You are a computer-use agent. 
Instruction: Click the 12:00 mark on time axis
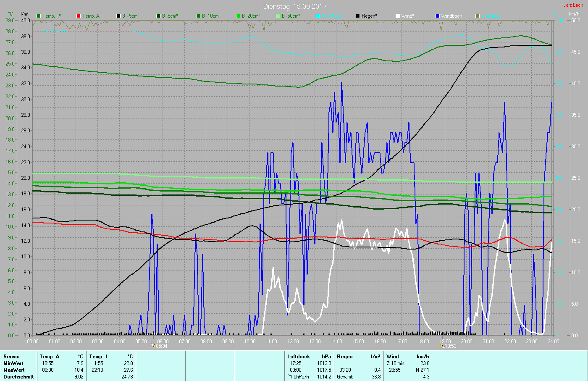click(293, 342)
